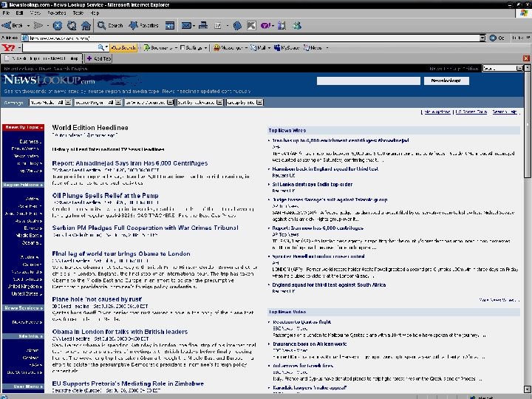Screen dimensions: 532x399
Task: Open Yahoo toolbar Settings dropdown
Action: (194, 48)
